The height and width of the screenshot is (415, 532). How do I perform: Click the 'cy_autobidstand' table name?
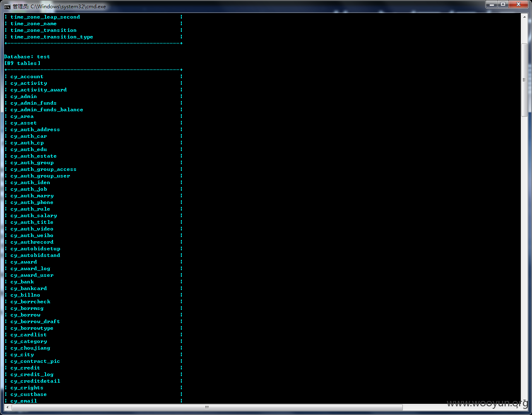pos(35,255)
